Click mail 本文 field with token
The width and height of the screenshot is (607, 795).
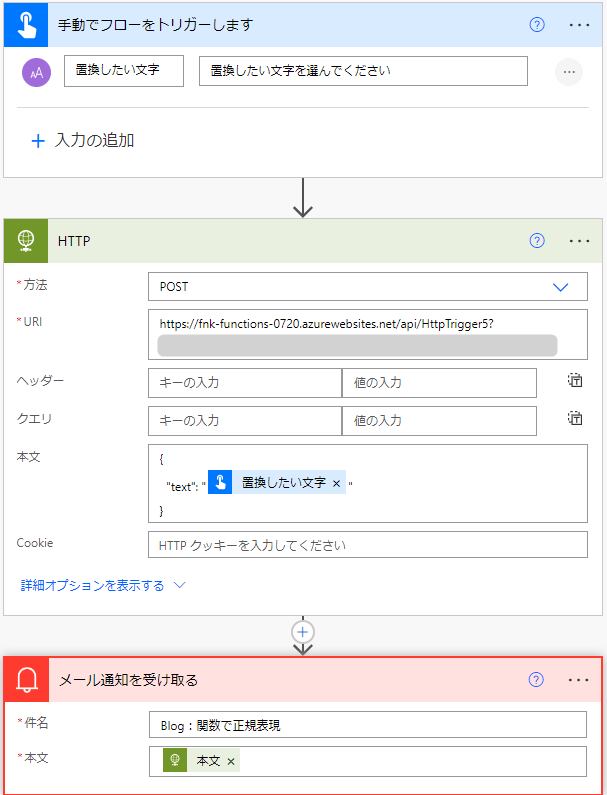pyautogui.click(x=368, y=761)
